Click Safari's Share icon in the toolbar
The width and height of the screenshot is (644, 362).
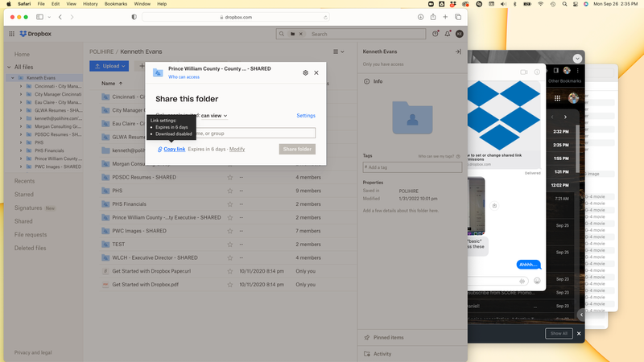(x=432, y=17)
